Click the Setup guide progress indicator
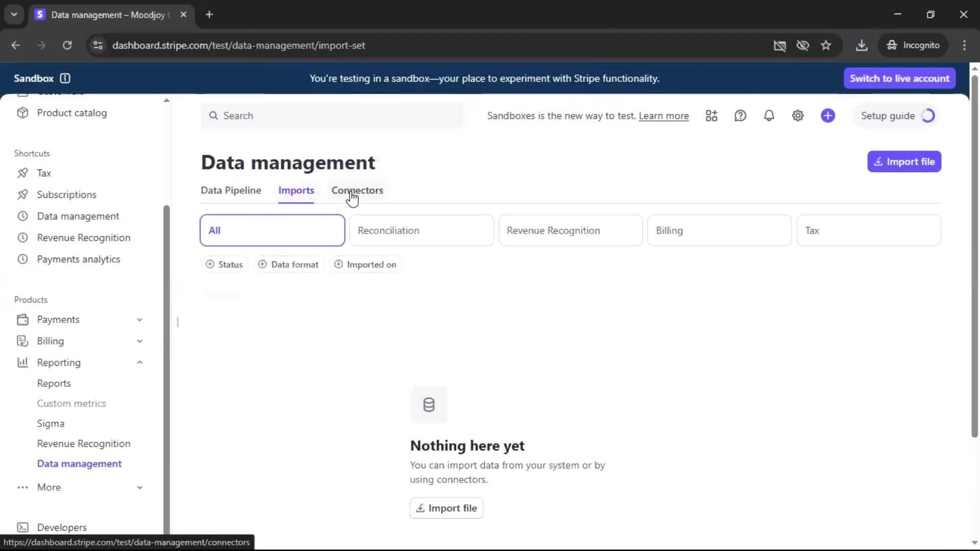This screenshot has width=980, height=551. click(928, 116)
